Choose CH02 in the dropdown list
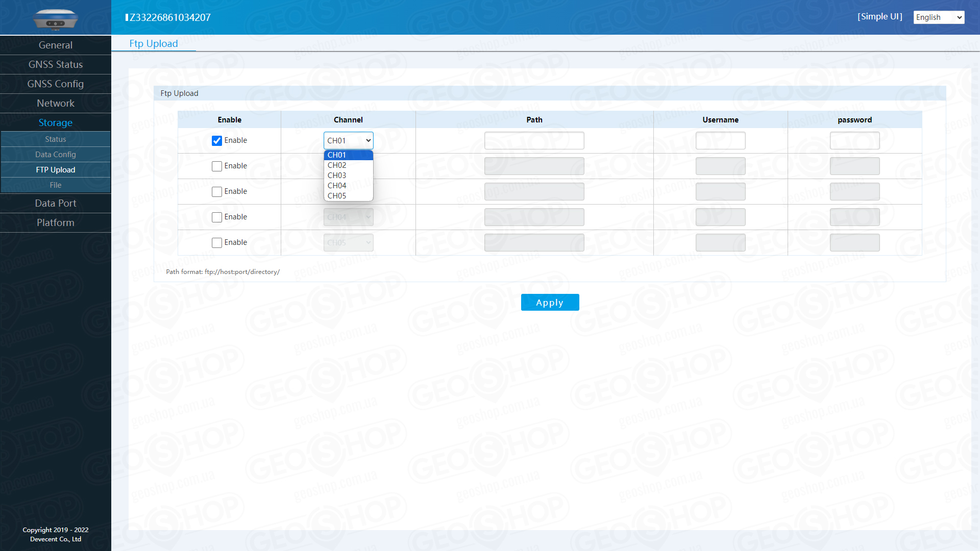 coord(349,165)
